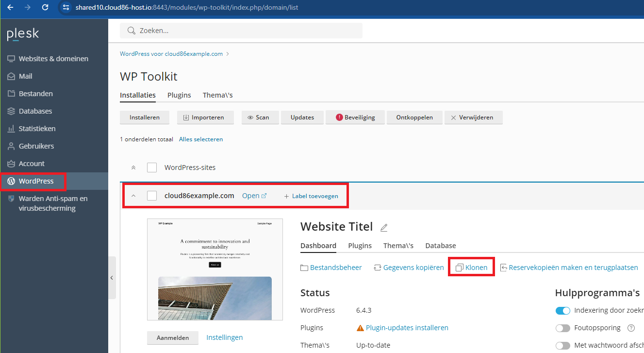Screen dimensions: 644x353
Task: Click the plus icon of Label toevoegen
Action: [x=286, y=196]
